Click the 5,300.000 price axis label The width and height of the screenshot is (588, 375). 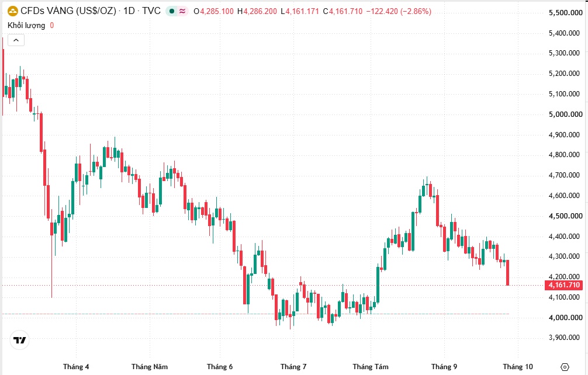(565, 53)
